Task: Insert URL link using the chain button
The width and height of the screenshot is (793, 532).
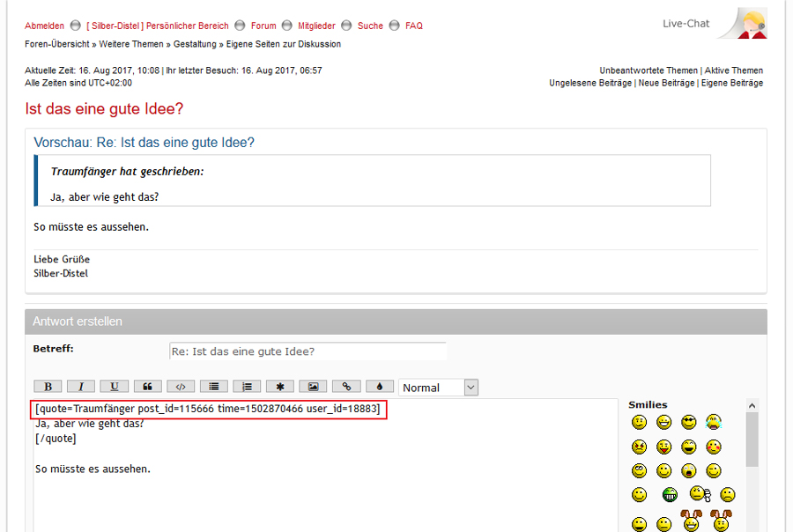Action: coord(346,387)
